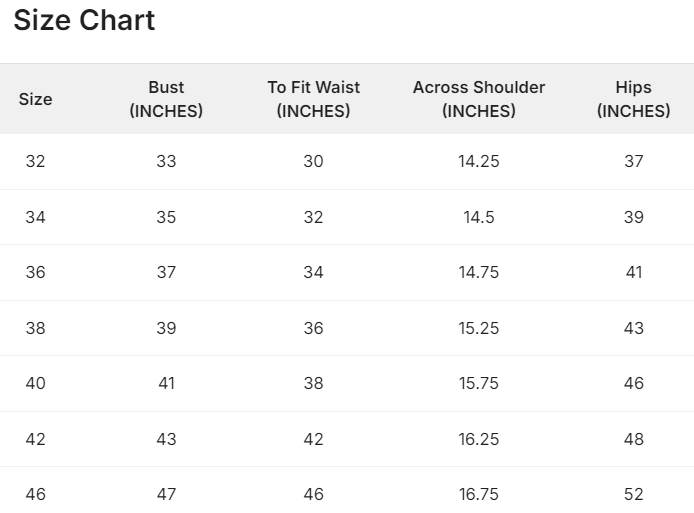The image size is (694, 513).
Task: Select size 38 in the Size column
Action: (35, 328)
